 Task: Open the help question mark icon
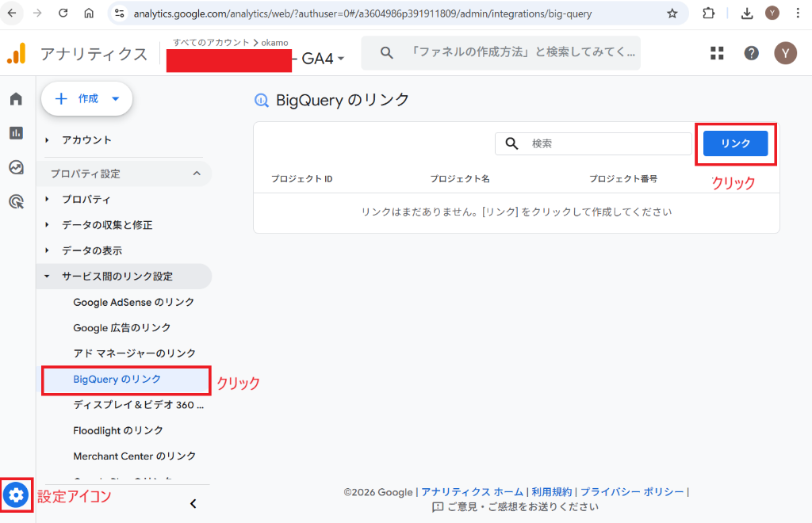(751, 53)
